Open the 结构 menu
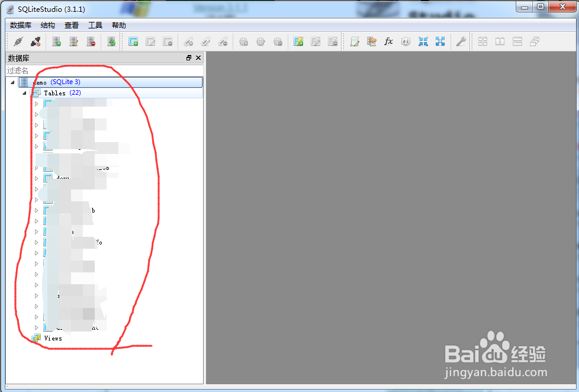 47,25
